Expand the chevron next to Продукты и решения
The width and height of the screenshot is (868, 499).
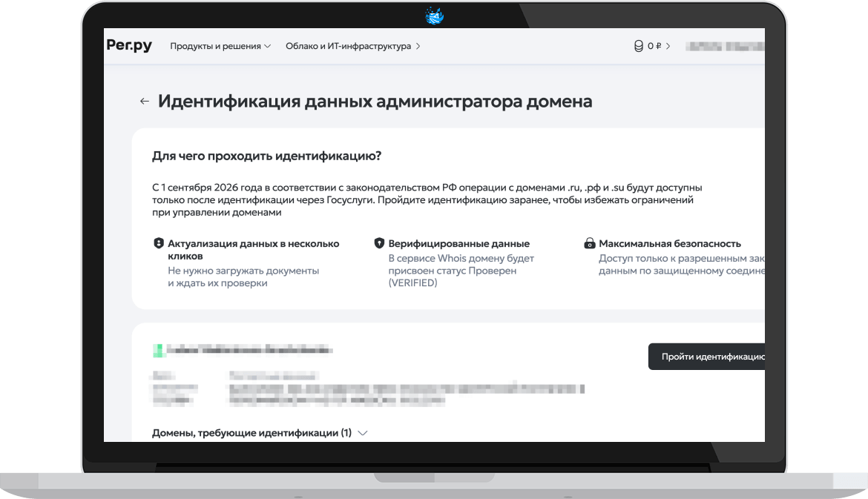pyautogui.click(x=267, y=46)
